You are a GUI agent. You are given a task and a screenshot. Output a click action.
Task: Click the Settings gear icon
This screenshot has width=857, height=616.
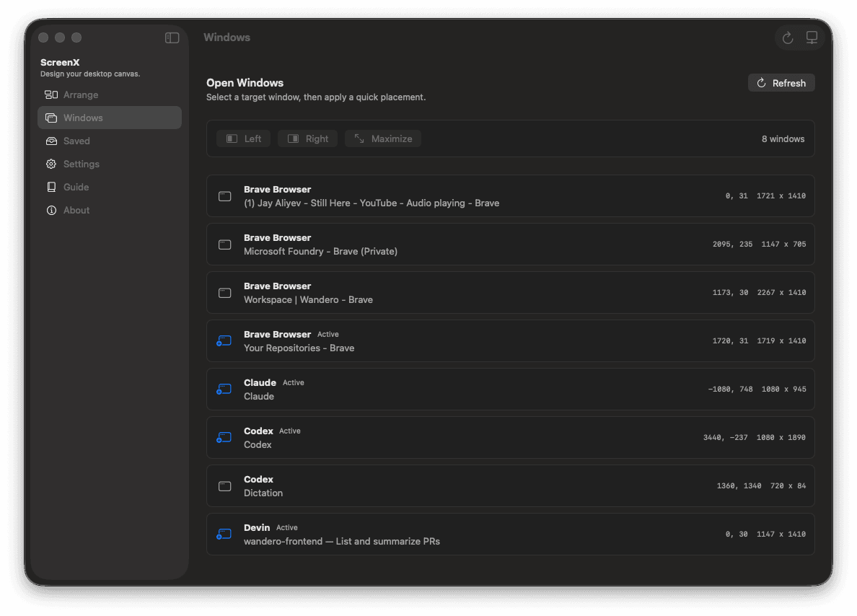(51, 164)
